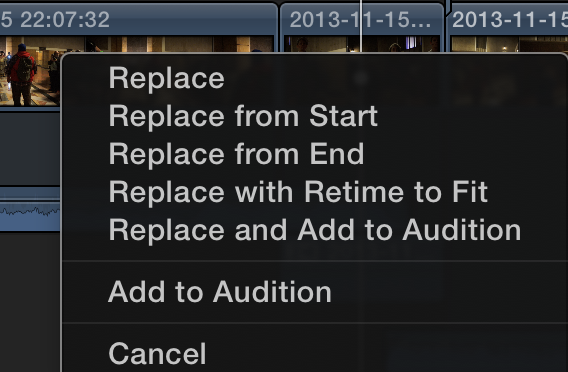Viewport: 568px width, 372px height.
Task: Select Replace from End option
Action: tap(236, 154)
